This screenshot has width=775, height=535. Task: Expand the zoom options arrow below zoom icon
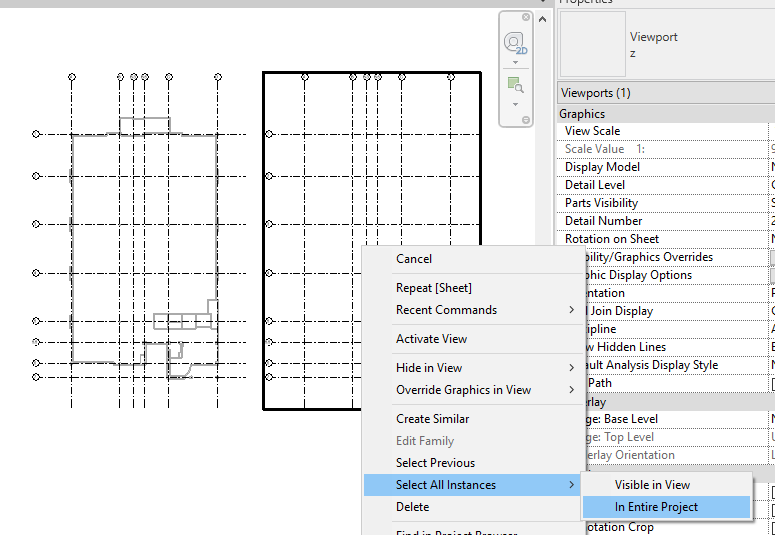pyautogui.click(x=516, y=104)
